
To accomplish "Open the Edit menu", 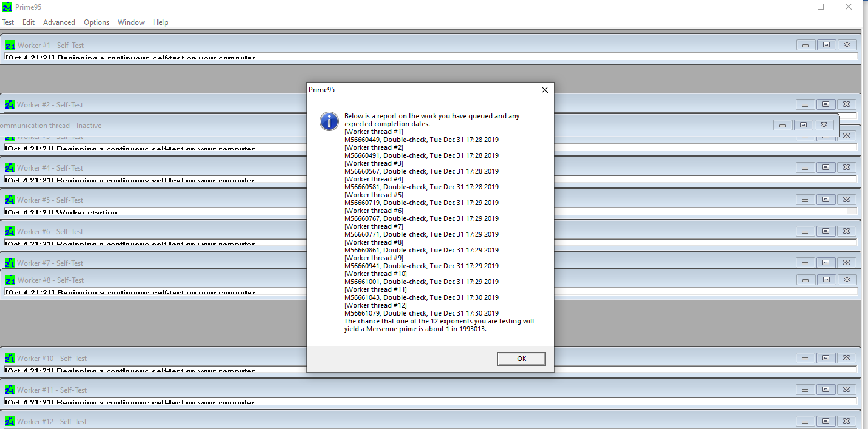I will tap(29, 22).
